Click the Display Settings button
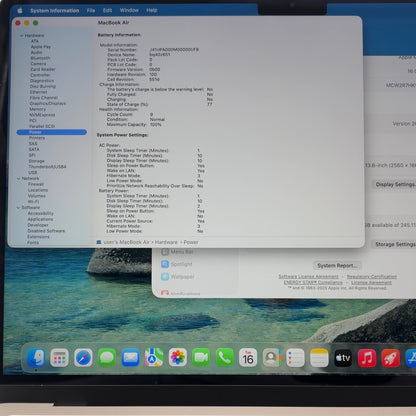 coord(395,184)
